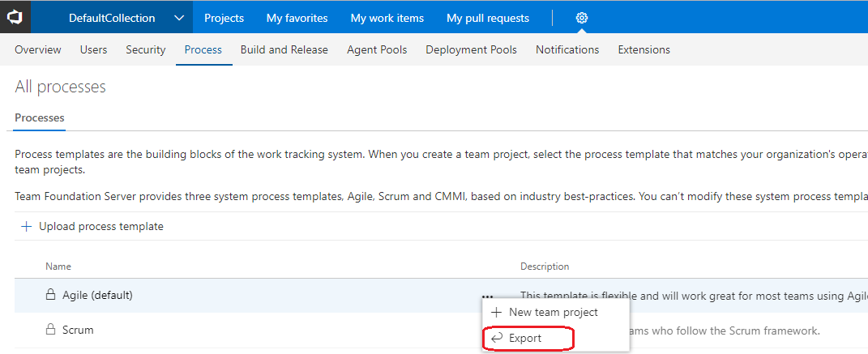The width and height of the screenshot is (868, 354).
Task: Click the lock icon beside Scrum
Action: [50, 330]
